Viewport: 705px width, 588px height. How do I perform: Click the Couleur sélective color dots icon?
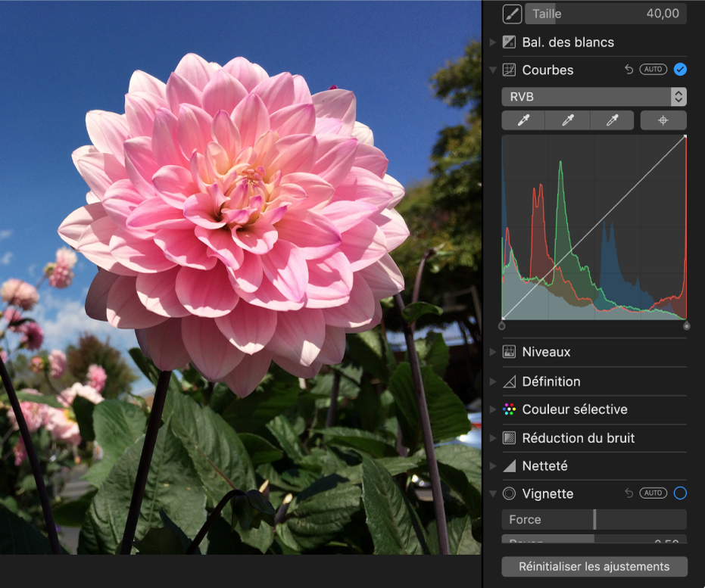pyautogui.click(x=510, y=409)
